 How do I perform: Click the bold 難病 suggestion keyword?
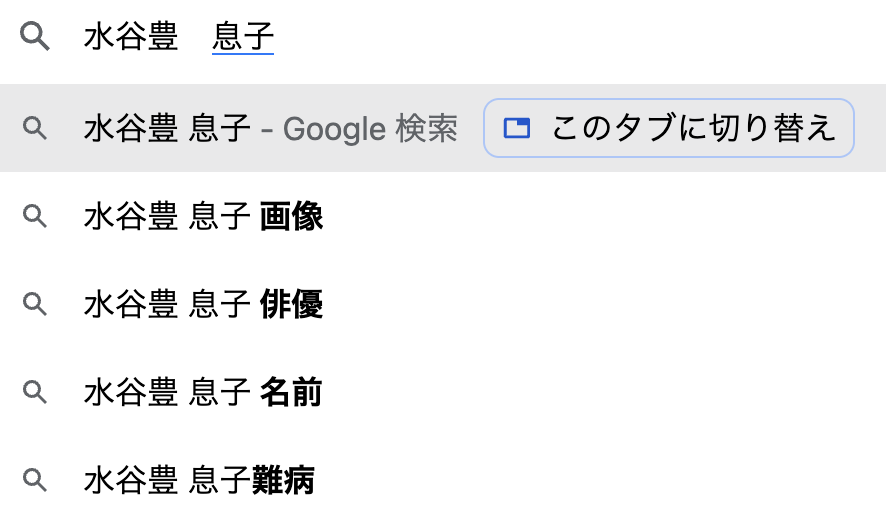(x=283, y=480)
